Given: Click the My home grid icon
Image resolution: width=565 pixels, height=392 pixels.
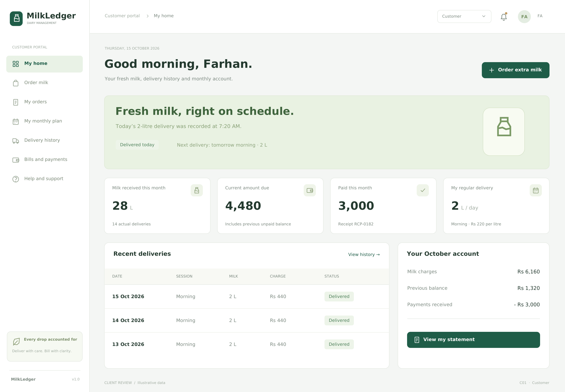Looking at the screenshot, I should pyautogui.click(x=16, y=64).
